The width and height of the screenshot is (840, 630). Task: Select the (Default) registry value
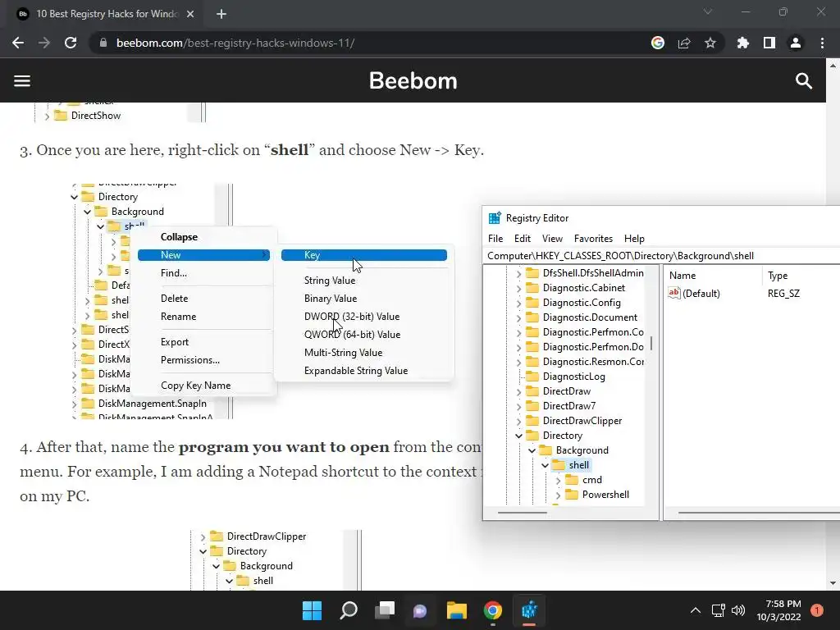(701, 294)
